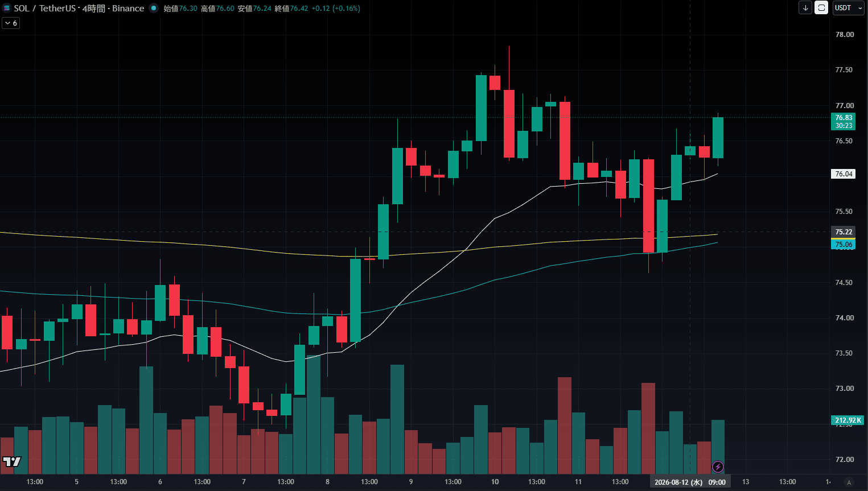868x491 pixels.
Task: Click the white 76.04 moving average label
Action: pos(844,174)
